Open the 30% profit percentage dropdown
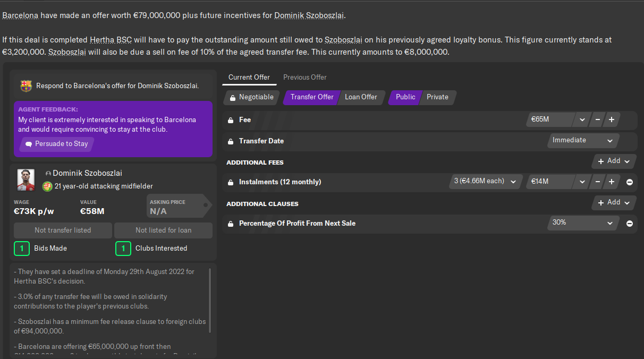The height and width of the screenshot is (359, 644). pos(583,223)
